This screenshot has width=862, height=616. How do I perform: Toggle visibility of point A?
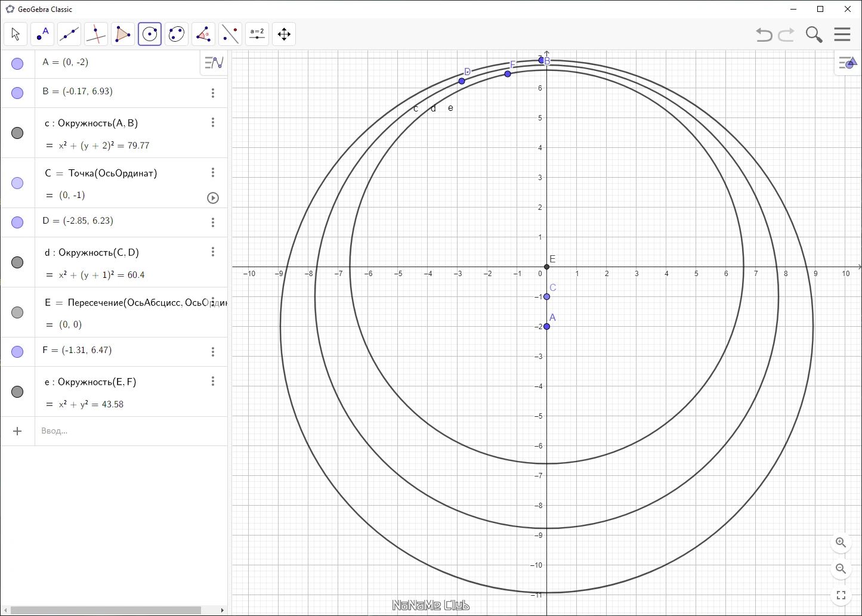17,64
